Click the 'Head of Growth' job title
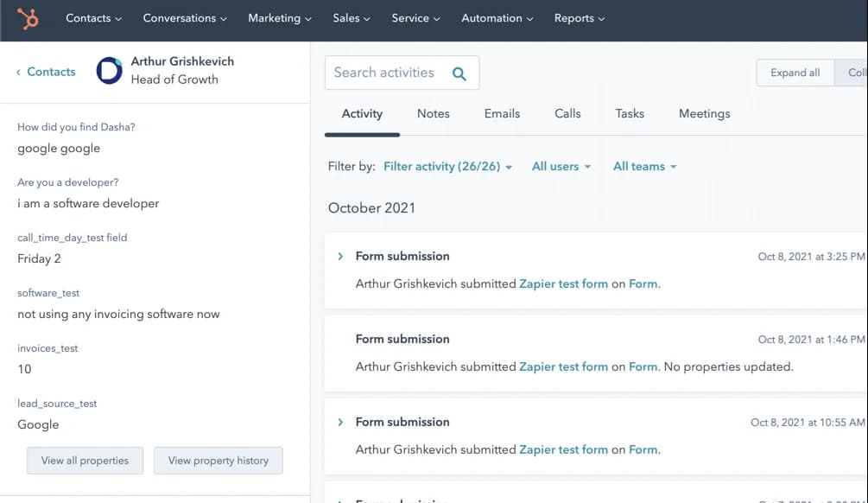The width and height of the screenshot is (868, 503). [x=174, y=80]
